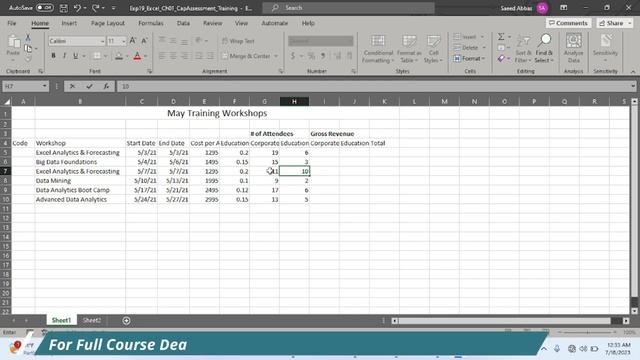Apply the fill color
Viewport: 640px width, 360px height.
click(x=119, y=56)
